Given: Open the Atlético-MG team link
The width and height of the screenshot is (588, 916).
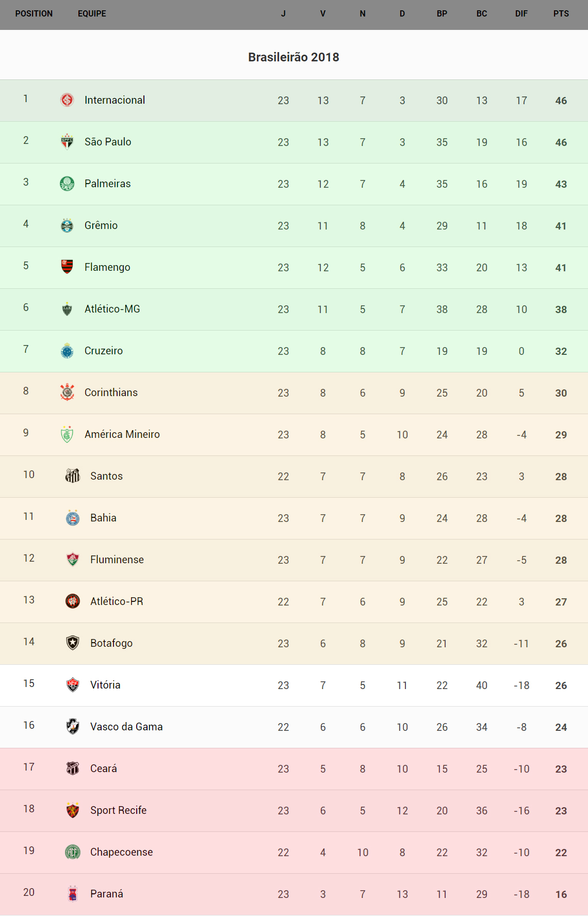Looking at the screenshot, I should [x=112, y=309].
